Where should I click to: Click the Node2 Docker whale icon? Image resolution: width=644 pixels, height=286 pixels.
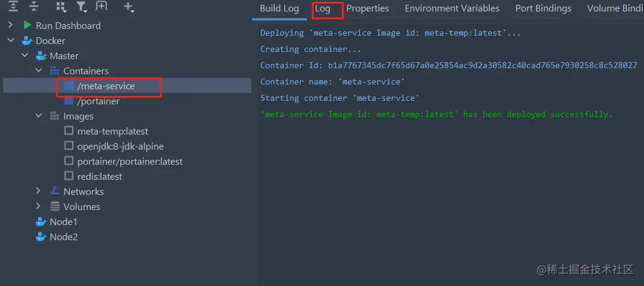(x=40, y=237)
